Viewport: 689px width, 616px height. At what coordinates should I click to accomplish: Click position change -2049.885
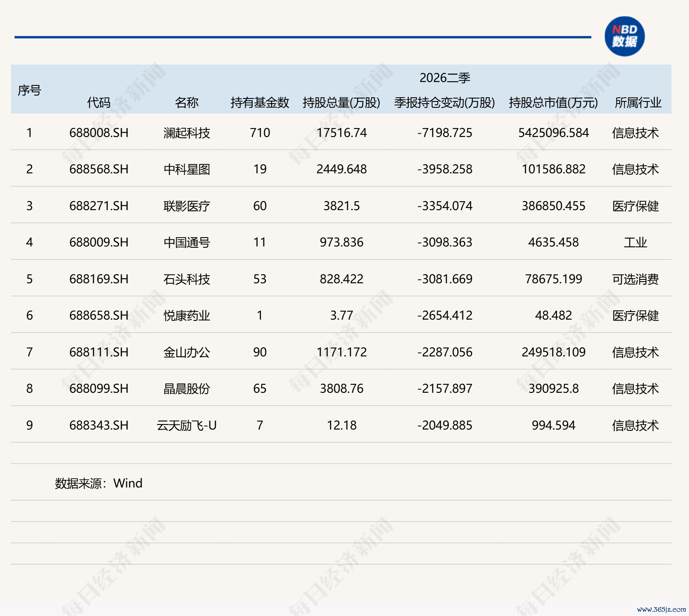point(445,425)
